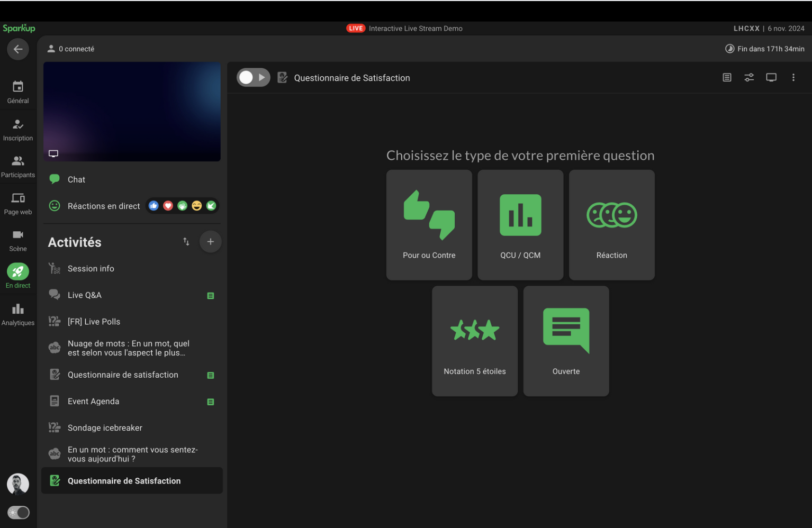The height and width of the screenshot is (528, 812).
Task: Click the video stream preview thumbnail
Action: point(132,111)
